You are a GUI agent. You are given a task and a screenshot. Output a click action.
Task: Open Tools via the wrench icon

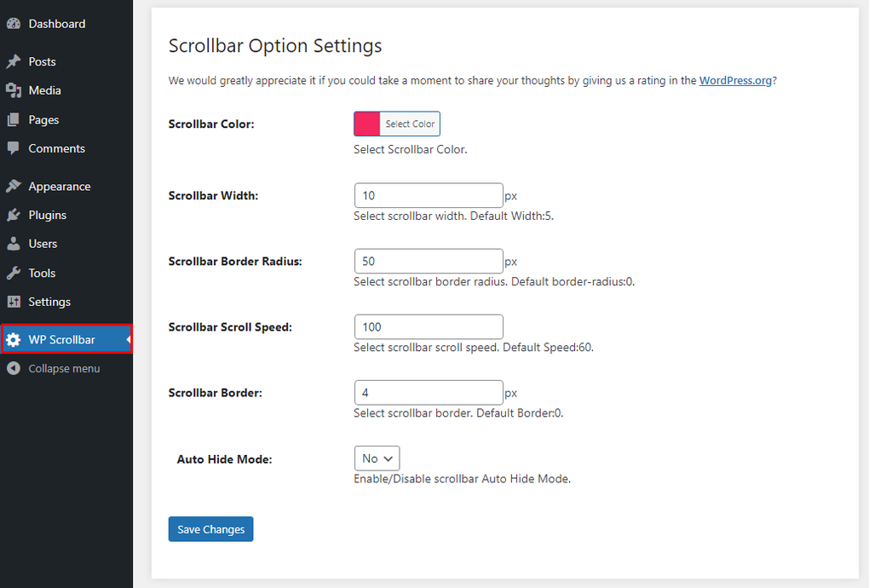[14, 273]
